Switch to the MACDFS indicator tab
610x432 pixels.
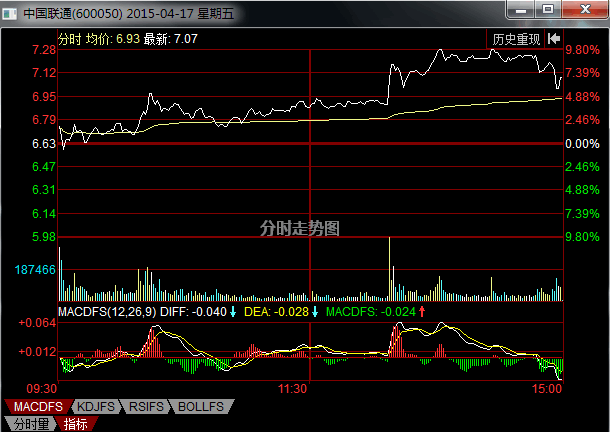(x=36, y=407)
